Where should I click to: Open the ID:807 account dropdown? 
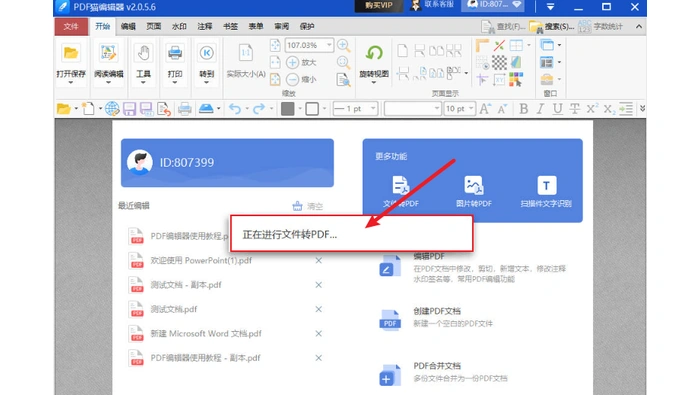(x=493, y=5)
